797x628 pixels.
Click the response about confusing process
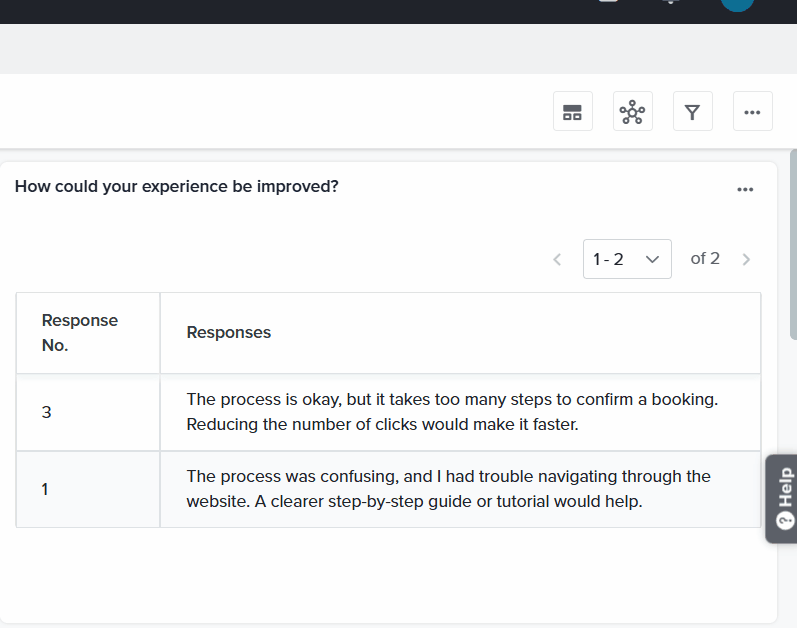tap(448, 489)
